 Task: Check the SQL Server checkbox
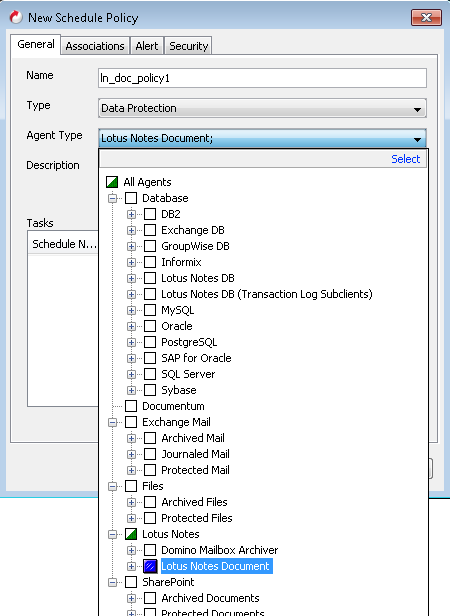click(150, 374)
